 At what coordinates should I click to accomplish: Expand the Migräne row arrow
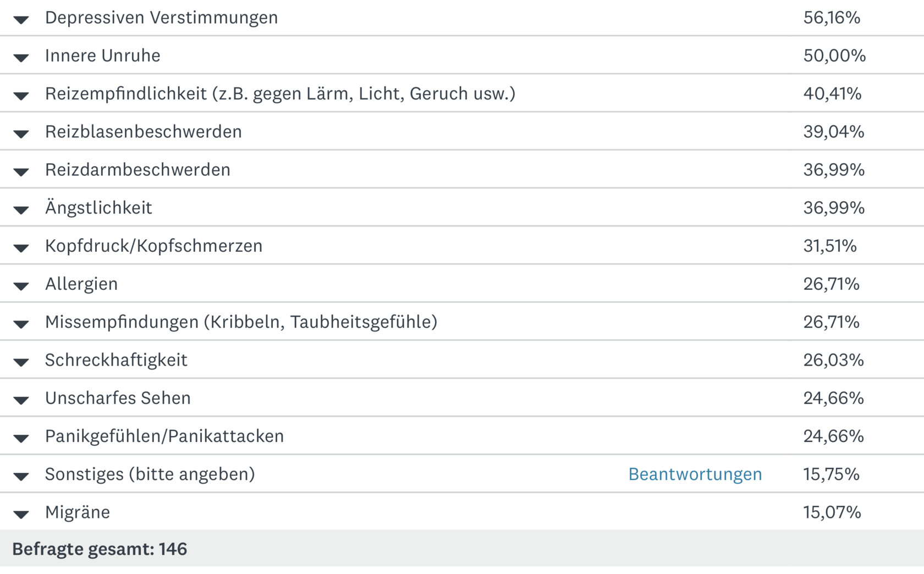[21, 514]
